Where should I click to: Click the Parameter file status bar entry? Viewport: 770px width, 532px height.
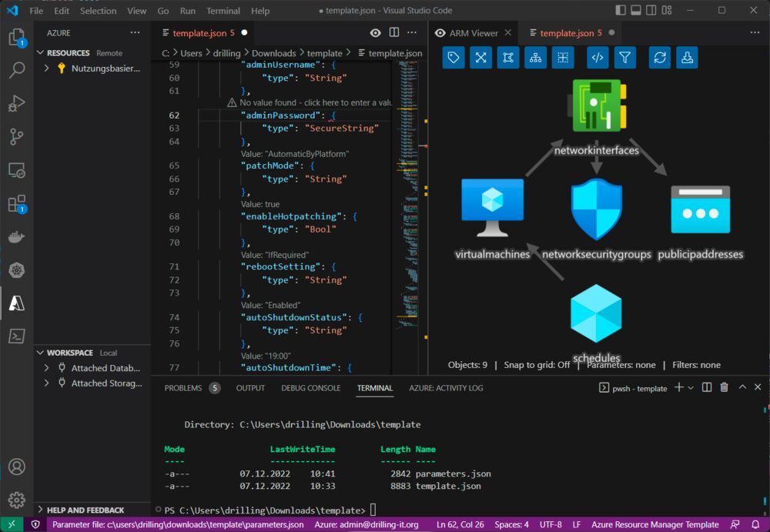point(178,524)
